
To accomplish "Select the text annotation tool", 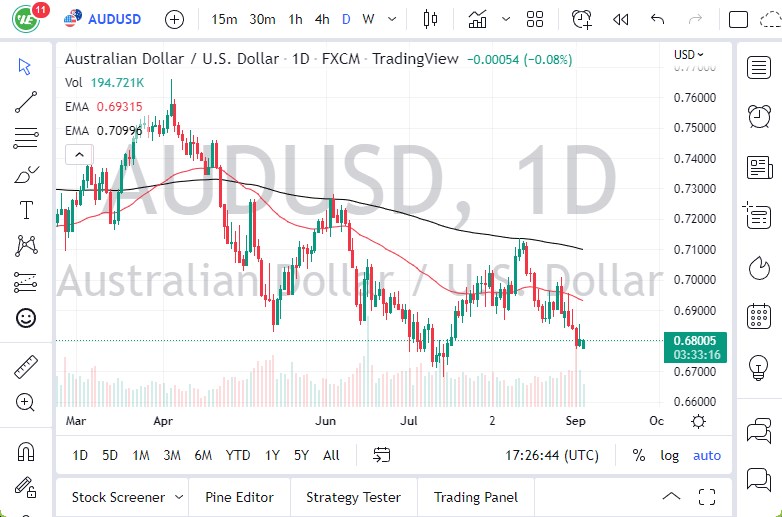I will pyautogui.click(x=26, y=210).
